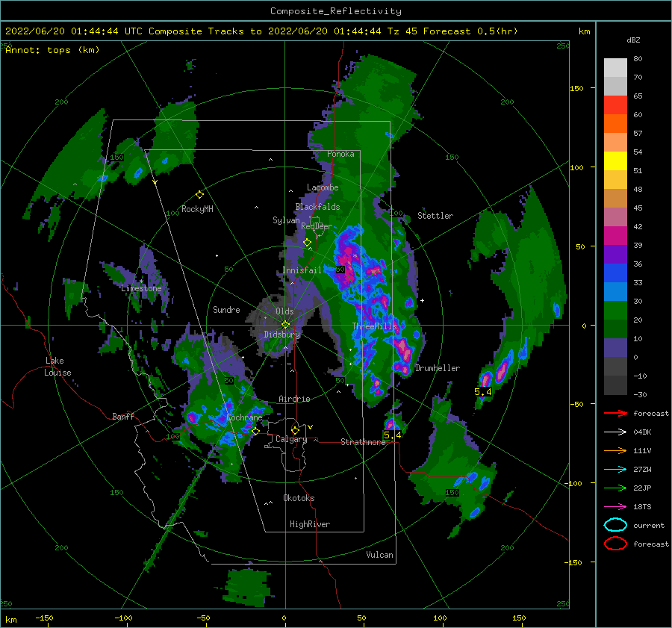Click the HighRiver label
The height and width of the screenshot is (628, 672).
click(310, 524)
